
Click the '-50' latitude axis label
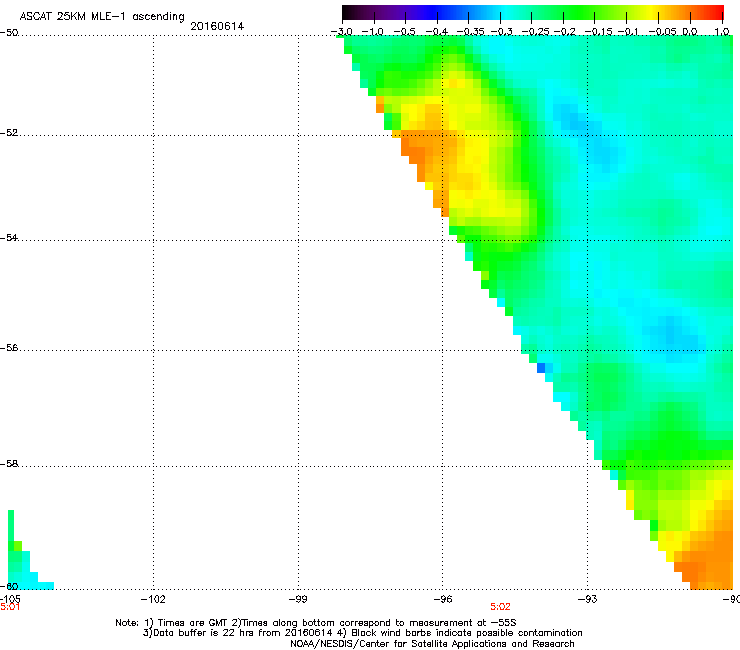coord(9,33)
